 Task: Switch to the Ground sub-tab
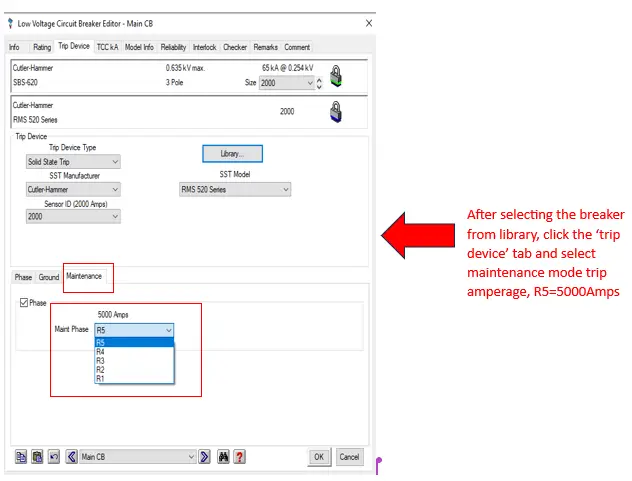pos(49,277)
